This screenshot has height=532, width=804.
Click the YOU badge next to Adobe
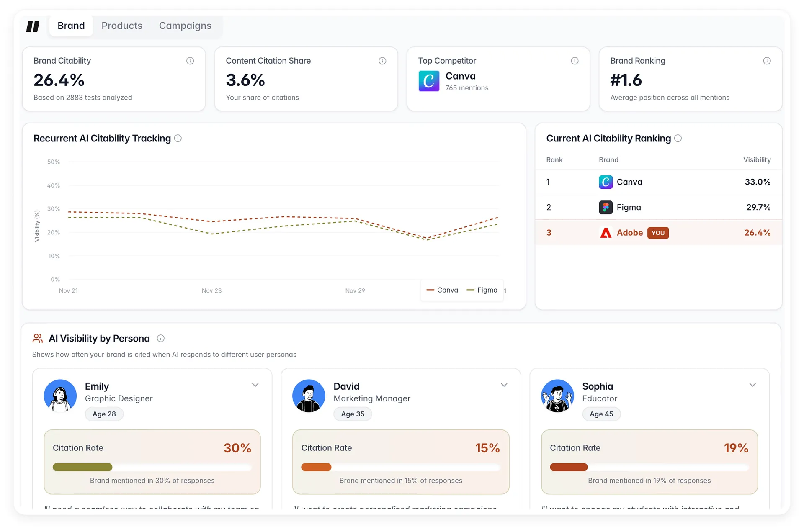tap(658, 233)
